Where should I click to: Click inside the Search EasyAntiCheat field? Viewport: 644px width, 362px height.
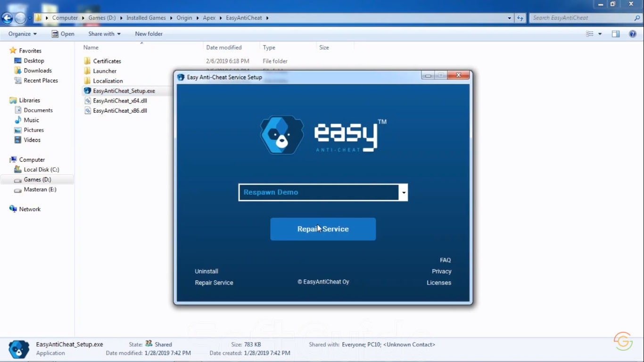tap(582, 18)
